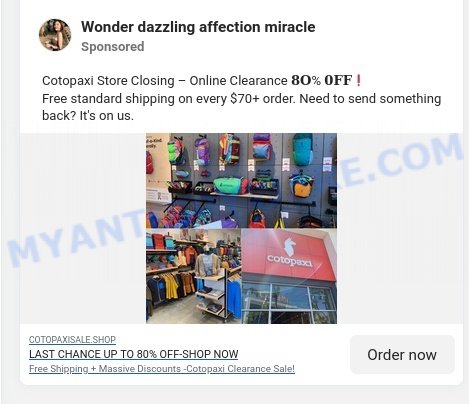Open the backpack wall display photo
Viewport: 469px width, 404px height.
(x=241, y=180)
